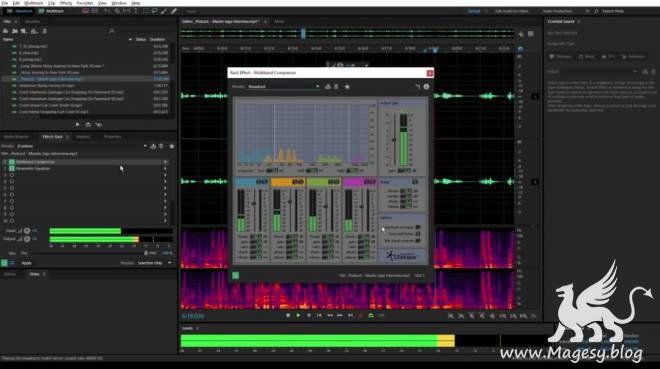Switch to the Video tab
The image size is (660, 369).
coord(34,274)
